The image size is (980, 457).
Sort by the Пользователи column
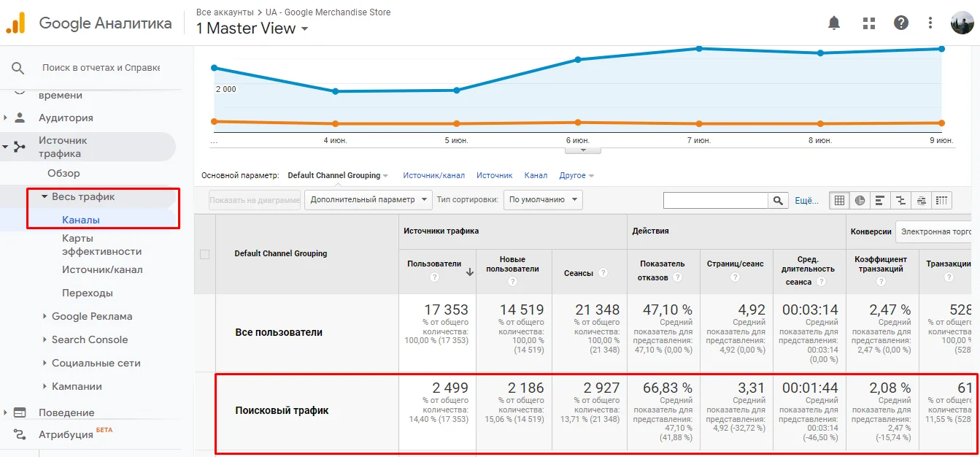coord(434,264)
